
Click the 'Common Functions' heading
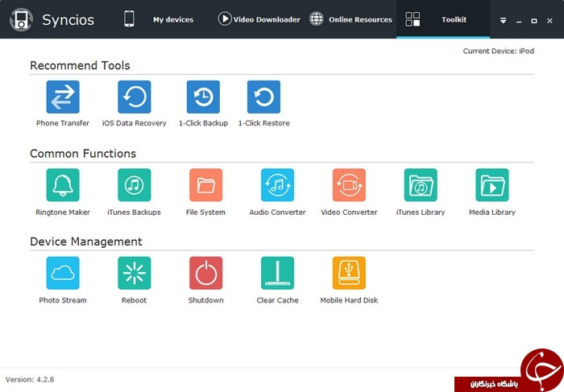[x=83, y=154]
